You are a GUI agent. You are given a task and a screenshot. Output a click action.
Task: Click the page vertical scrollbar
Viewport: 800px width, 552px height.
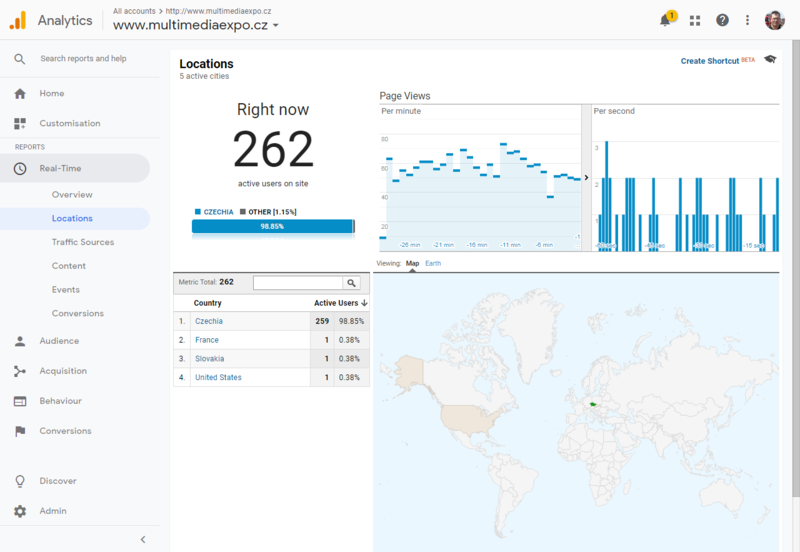(795, 267)
